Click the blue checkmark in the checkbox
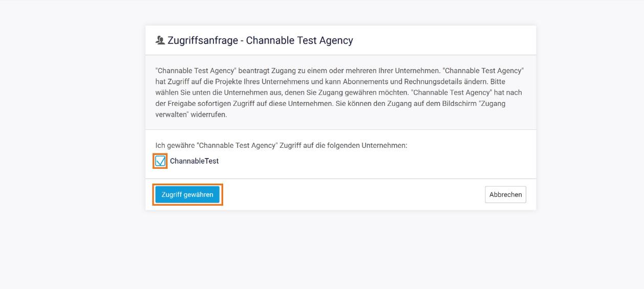644x289 pixels. click(161, 161)
